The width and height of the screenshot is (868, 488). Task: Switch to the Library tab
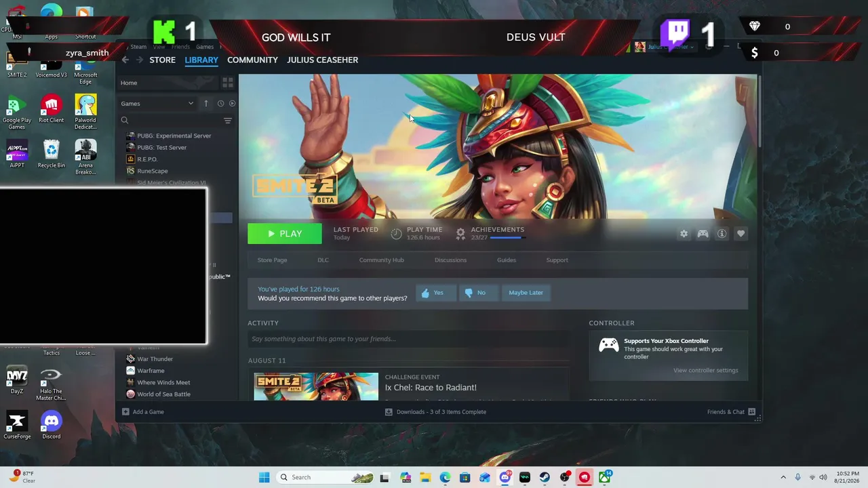(x=201, y=60)
